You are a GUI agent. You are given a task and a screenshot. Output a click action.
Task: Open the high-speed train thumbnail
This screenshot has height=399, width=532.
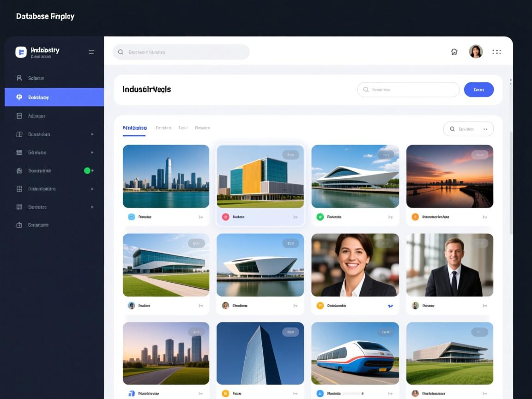(x=355, y=353)
